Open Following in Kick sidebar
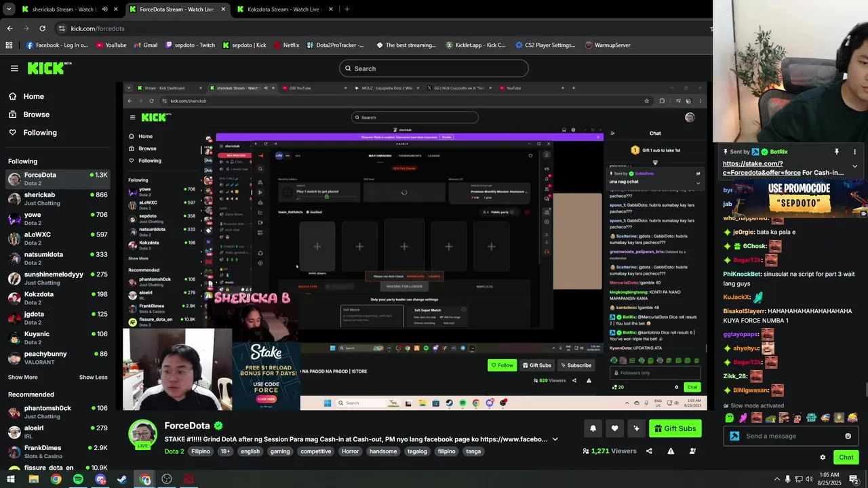Screen dimensions: 868x488 click(x=33, y=133)
